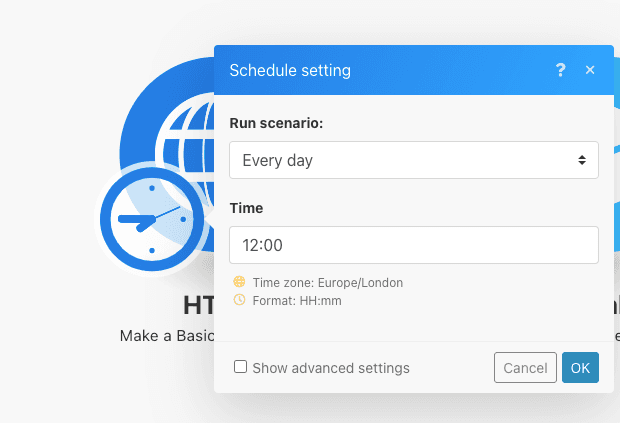Close the Schedule setting dialog
The height and width of the screenshot is (423, 620).
(x=590, y=70)
